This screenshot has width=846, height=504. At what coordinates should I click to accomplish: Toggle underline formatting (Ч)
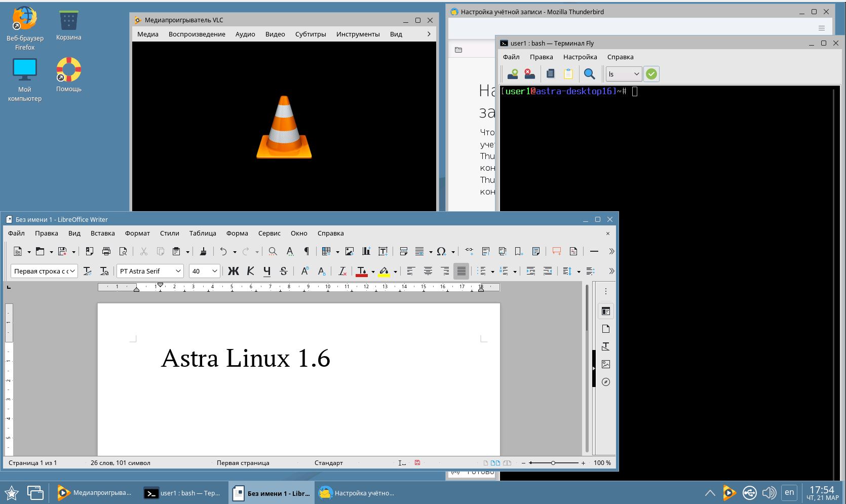tap(267, 271)
